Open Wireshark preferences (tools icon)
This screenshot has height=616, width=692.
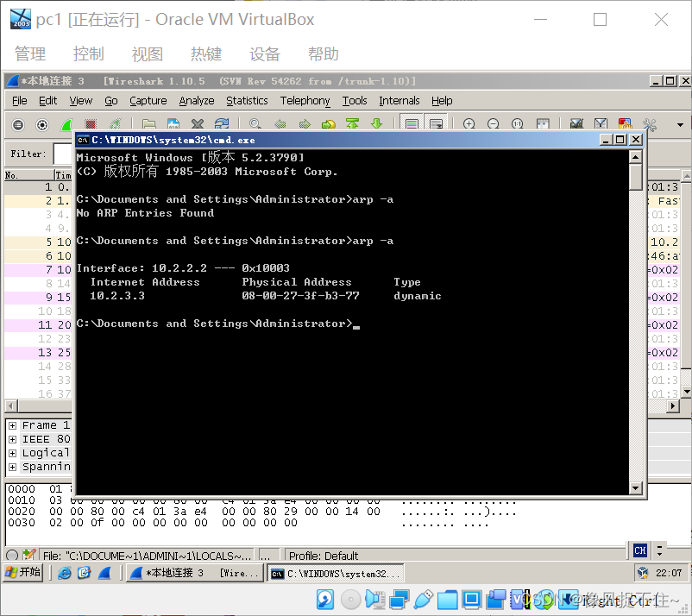649,125
